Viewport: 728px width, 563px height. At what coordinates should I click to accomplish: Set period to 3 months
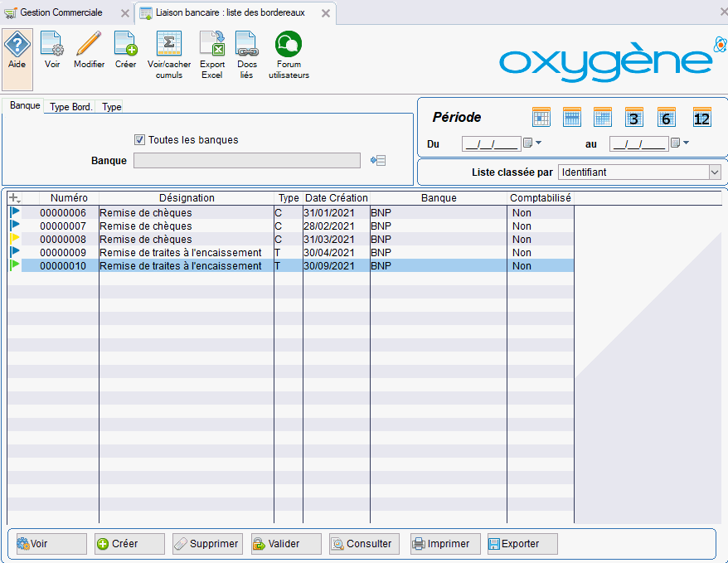coord(633,118)
